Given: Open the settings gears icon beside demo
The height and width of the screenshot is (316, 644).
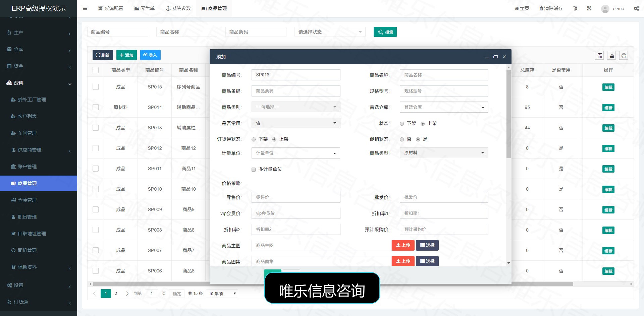Looking at the screenshot, I should pos(636,8).
